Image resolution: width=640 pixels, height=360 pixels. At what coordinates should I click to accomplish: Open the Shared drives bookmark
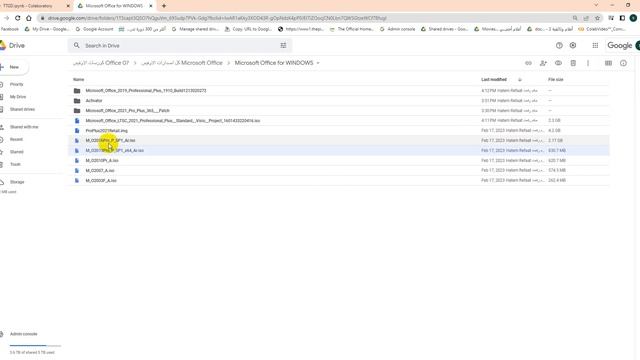(x=444, y=29)
